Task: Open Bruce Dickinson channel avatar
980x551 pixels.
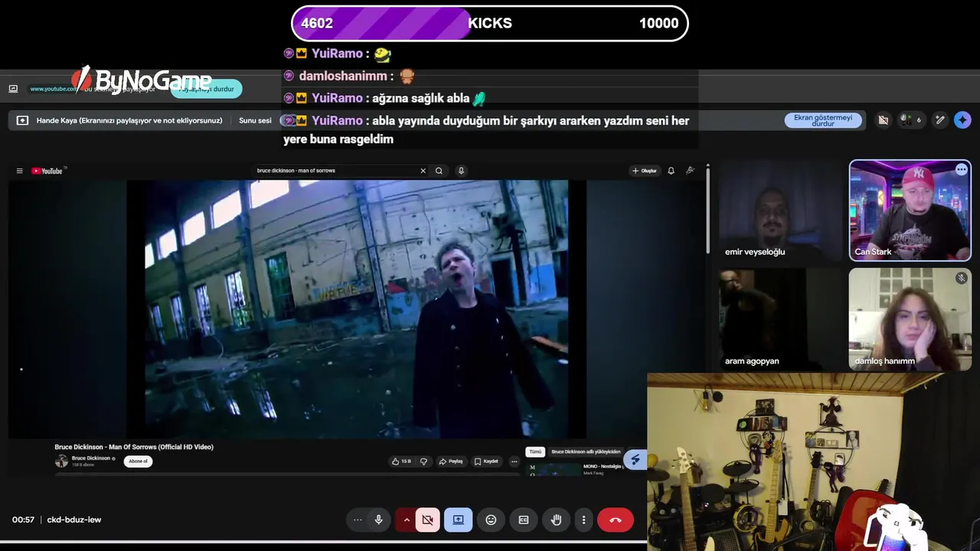Action: pyautogui.click(x=61, y=461)
